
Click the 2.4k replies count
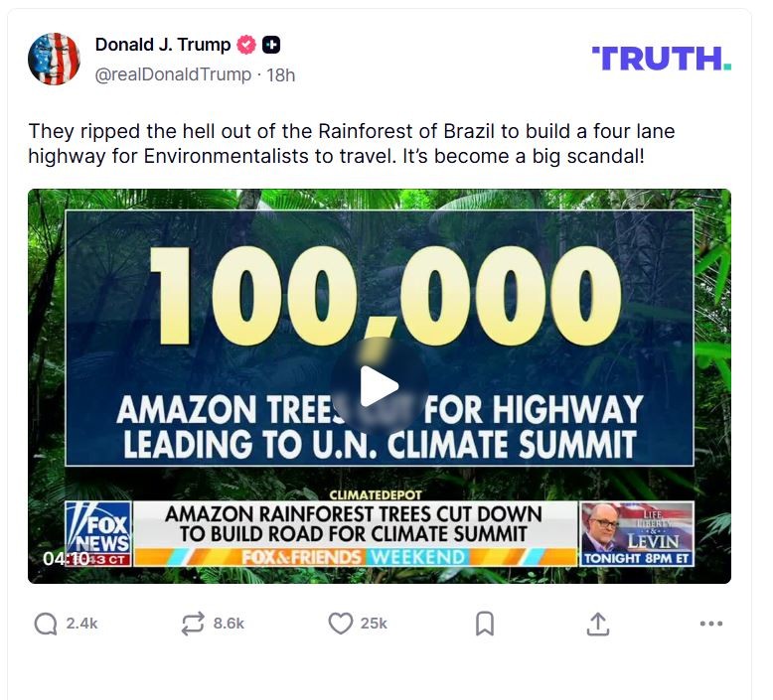81,624
